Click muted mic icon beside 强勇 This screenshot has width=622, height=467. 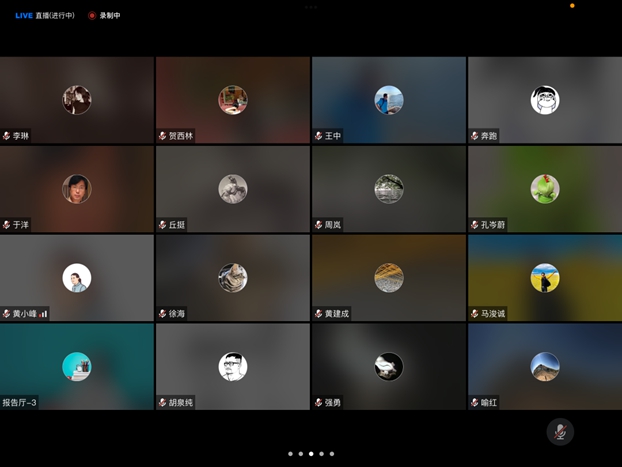click(319, 402)
